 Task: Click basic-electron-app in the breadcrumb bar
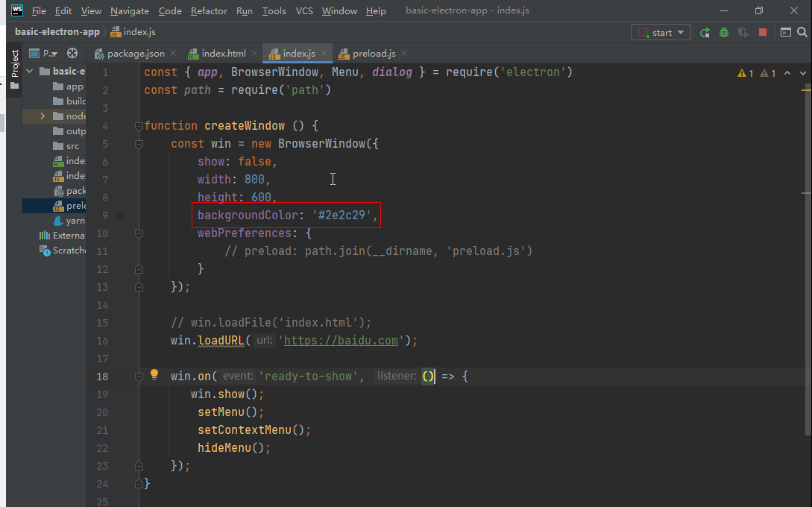57,32
